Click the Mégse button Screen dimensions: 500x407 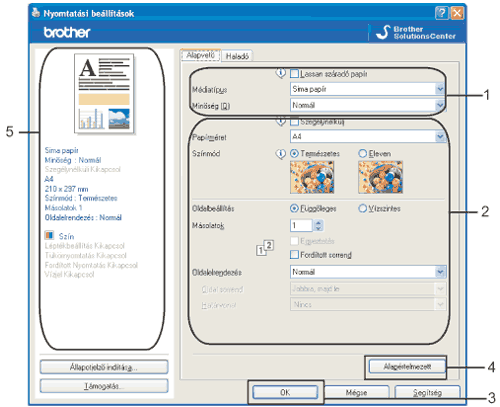coord(356,393)
